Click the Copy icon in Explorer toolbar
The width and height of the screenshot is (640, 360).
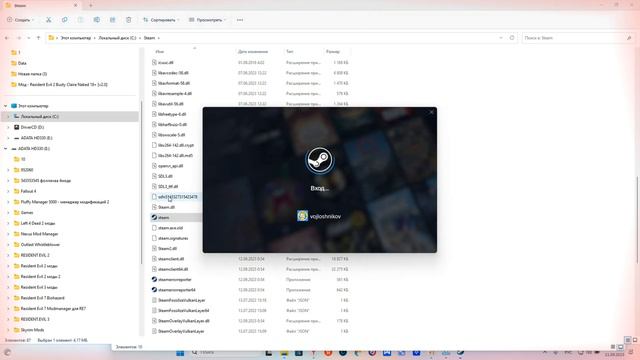(64, 20)
